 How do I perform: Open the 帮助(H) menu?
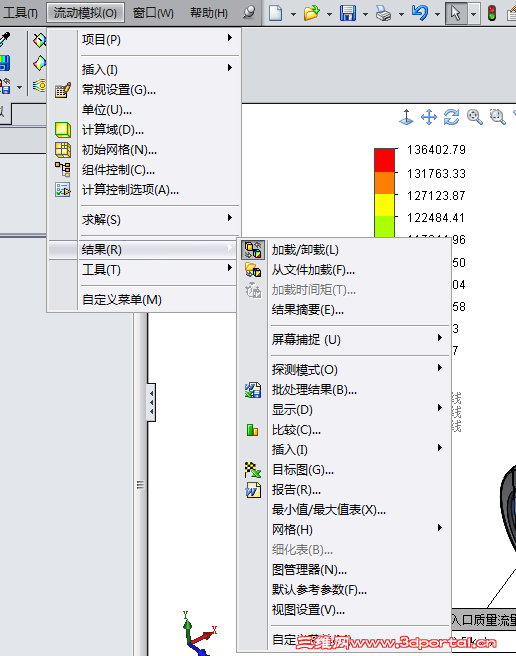(x=209, y=13)
